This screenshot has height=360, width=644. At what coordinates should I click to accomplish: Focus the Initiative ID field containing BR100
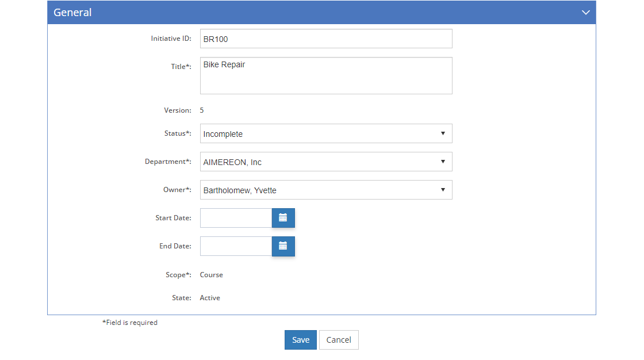(x=326, y=39)
